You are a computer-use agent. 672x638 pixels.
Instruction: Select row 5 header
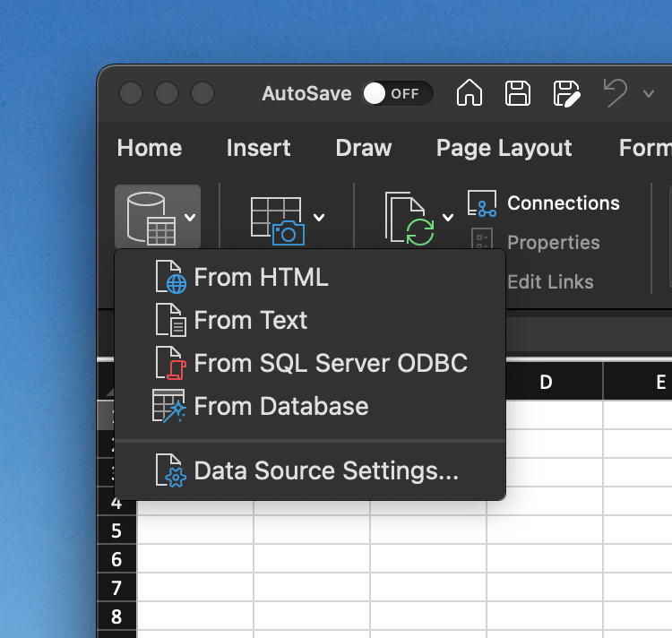(116, 530)
